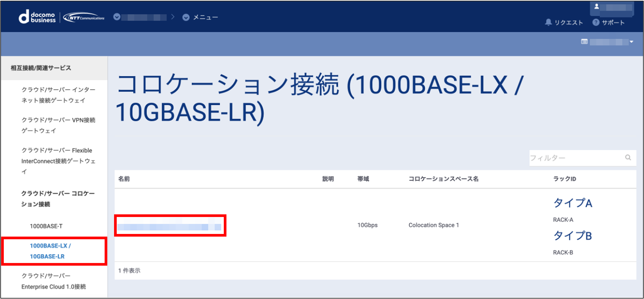The image size is (644, 299).
Task: Sort by the 名前 column header
Action: click(x=124, y=179)
